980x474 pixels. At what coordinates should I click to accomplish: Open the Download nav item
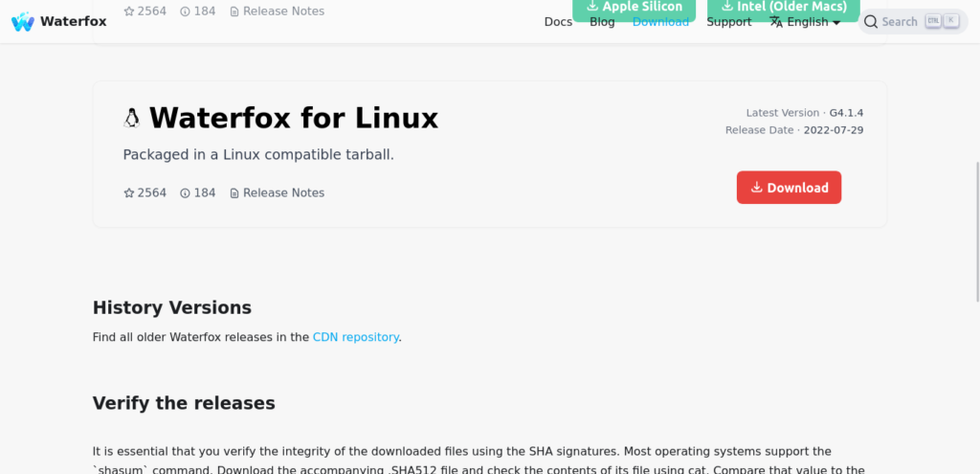[660, 22]
